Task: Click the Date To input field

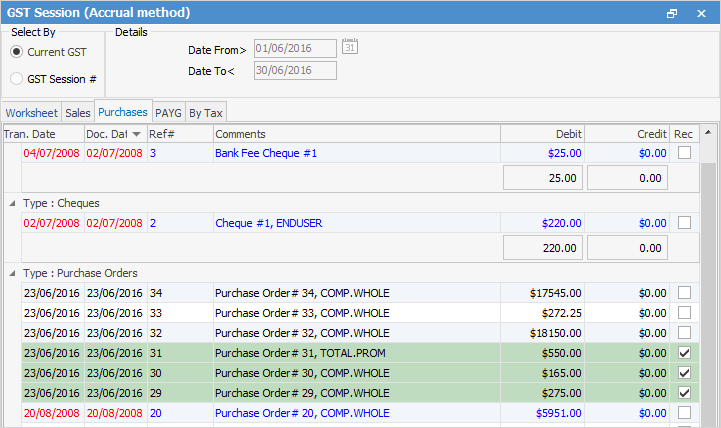Action: click(x=294, y=70)
